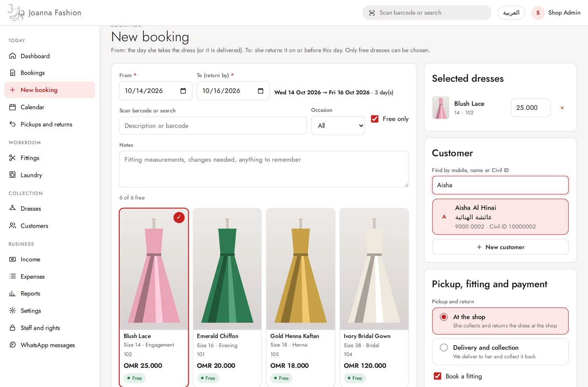Click the '6 of 6 free' count text
Screen dimensions: 588x387
pos(132,198)
